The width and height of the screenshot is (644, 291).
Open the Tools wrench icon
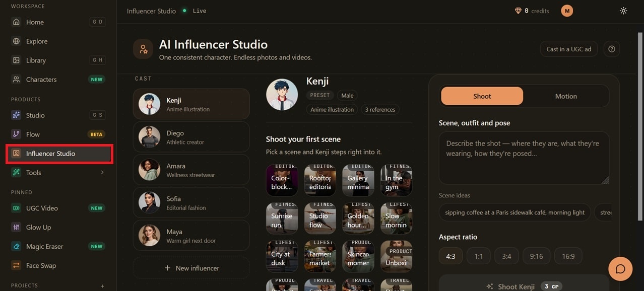(x=16, y=173)
